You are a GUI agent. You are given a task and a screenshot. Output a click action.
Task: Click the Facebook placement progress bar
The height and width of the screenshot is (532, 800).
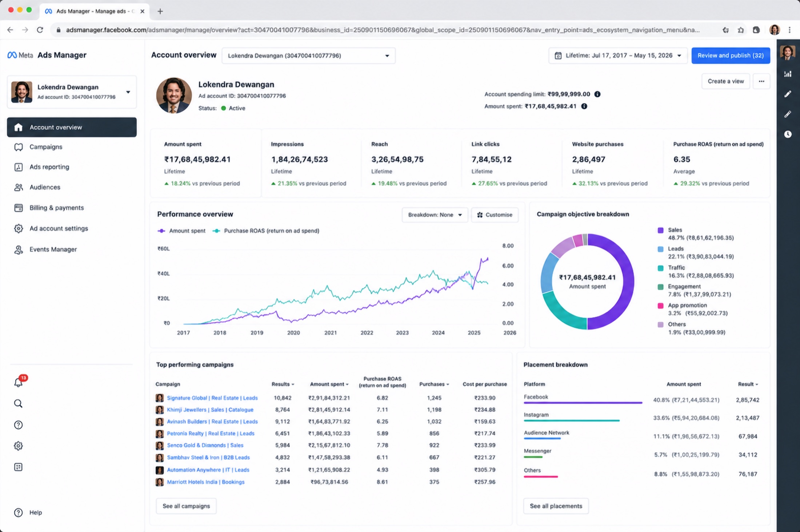[x=583, y=403]
